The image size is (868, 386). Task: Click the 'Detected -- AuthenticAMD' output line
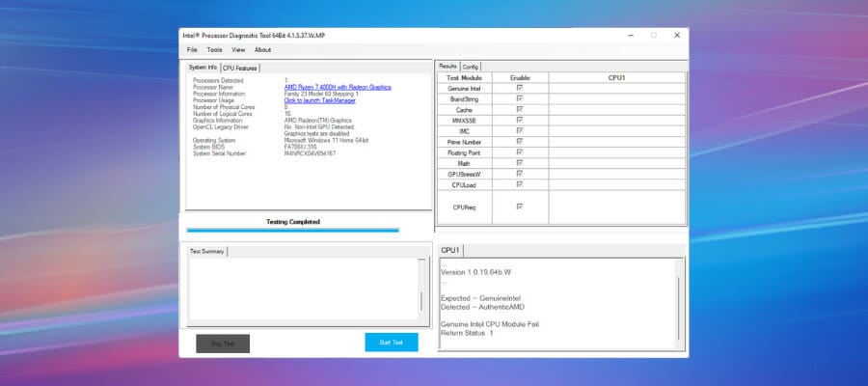click(x=482, y=307)
